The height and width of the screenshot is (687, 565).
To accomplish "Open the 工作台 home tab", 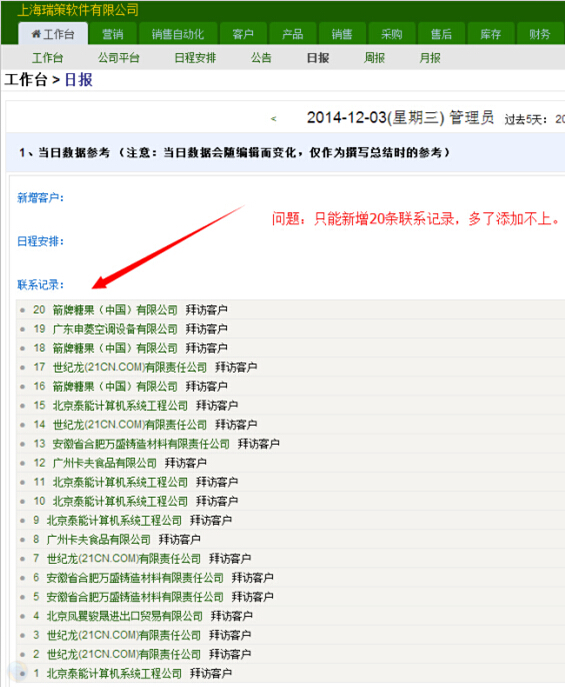I will click(x=53, y=34).
